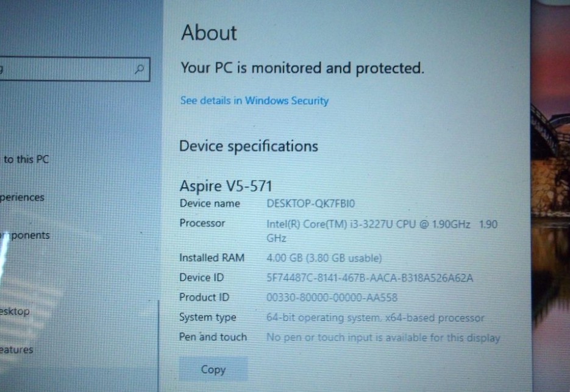This screenshot has height=392, width=570.
Task: Click the sidebar vertical scrollbar
Action: [159, 346]
